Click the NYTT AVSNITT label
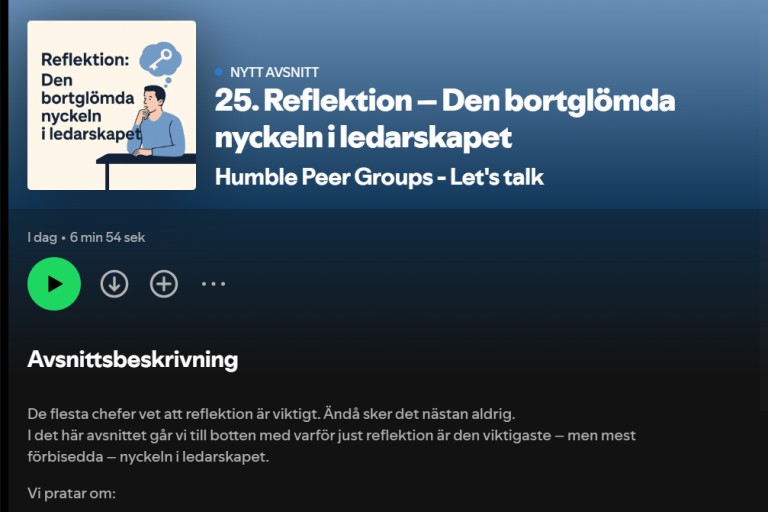The width and height of the screenshot is (768, 512). pyautogui.click(x=274, y=73)
